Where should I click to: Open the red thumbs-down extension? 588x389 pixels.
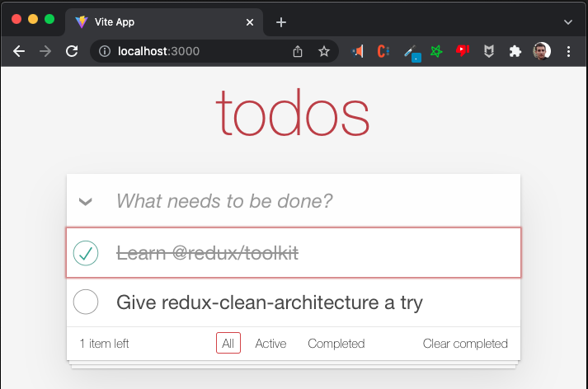point(463,50)
